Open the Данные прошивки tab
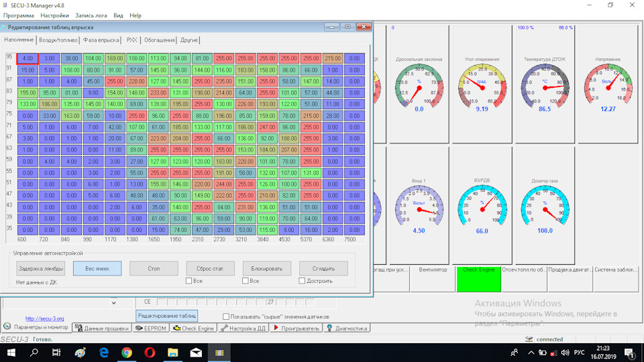 (102, 328)
